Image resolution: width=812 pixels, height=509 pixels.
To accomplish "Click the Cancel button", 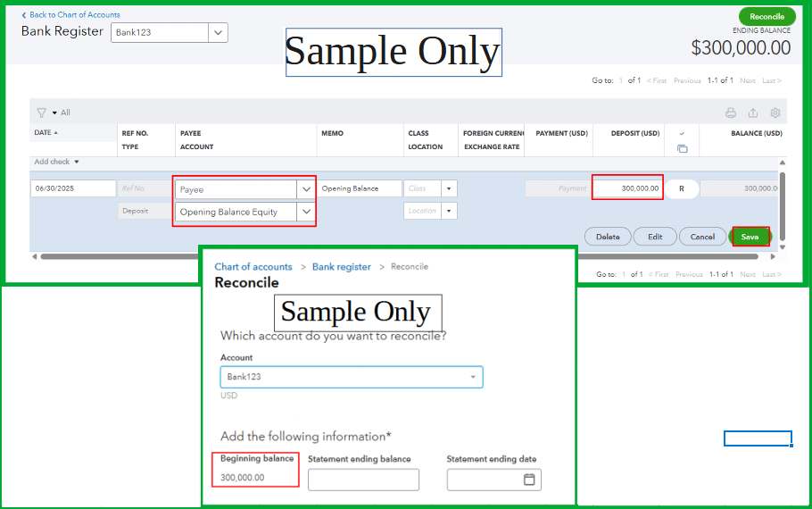I will pyautogui.click(x=702, y=237).
